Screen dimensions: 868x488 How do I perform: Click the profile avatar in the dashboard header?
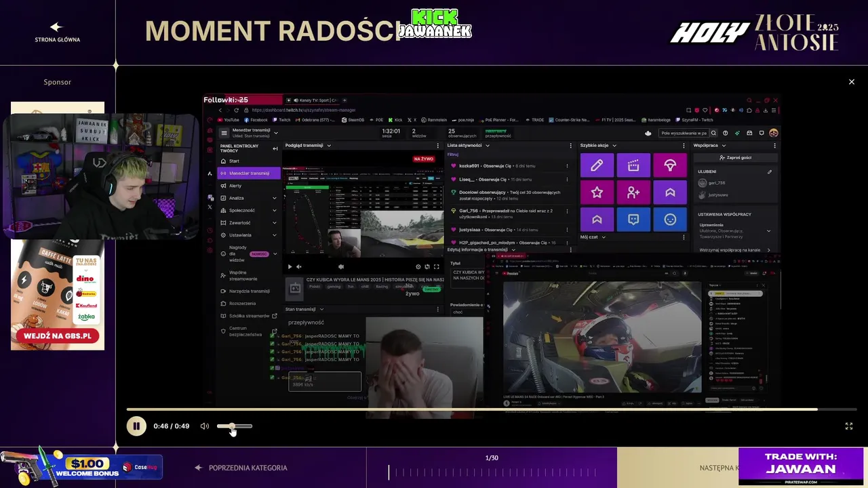(x=774, y=133)
